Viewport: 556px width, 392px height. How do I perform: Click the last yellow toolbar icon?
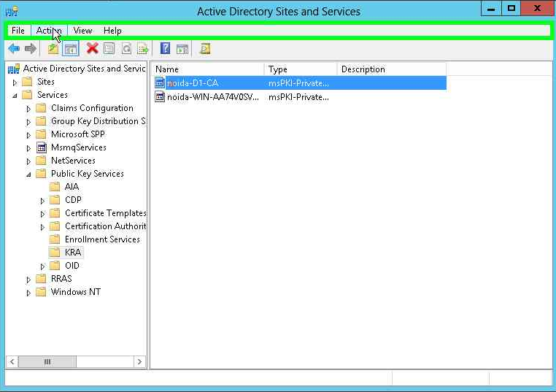point(205,48)
